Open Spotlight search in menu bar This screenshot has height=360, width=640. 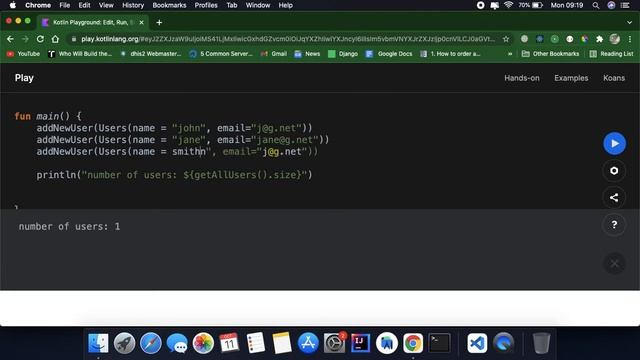click(596, 5)
